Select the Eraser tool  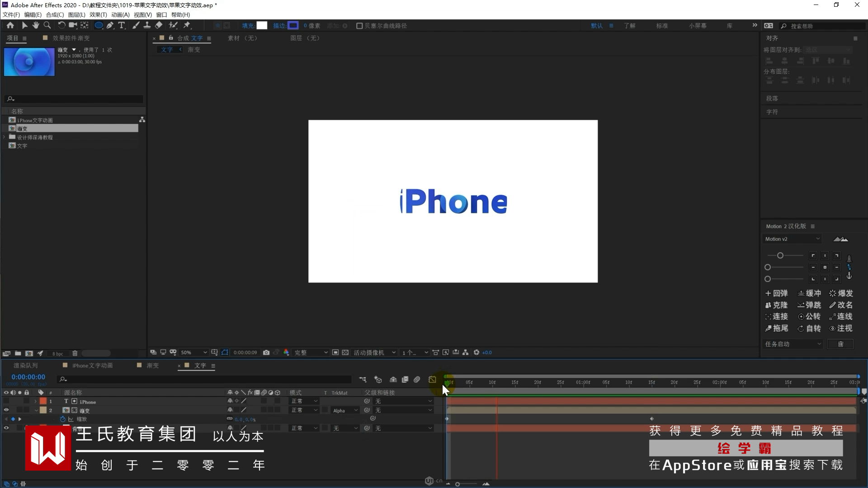coord(159,26)
